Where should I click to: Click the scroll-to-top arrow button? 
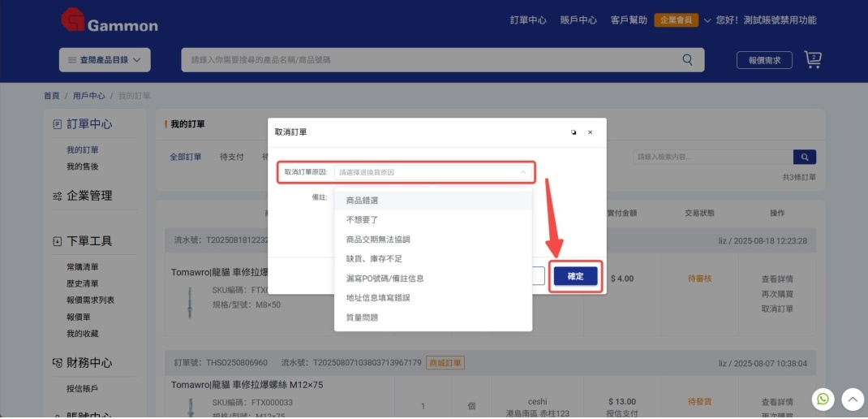click(x=851, y=399)
